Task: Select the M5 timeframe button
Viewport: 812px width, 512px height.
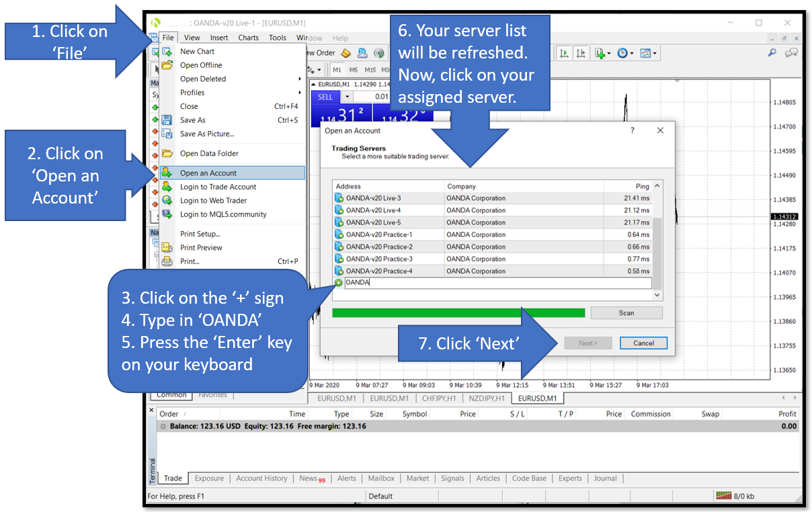Action: coord(354,70)
